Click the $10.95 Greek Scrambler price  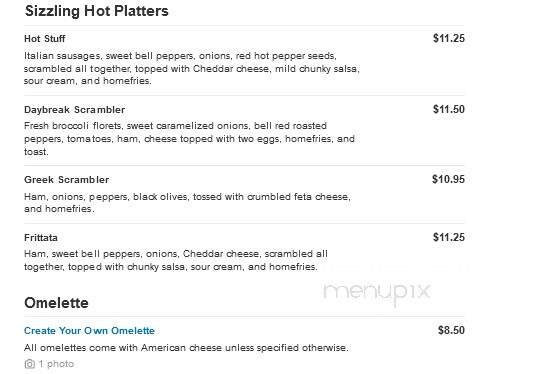[x=448, y=179]
